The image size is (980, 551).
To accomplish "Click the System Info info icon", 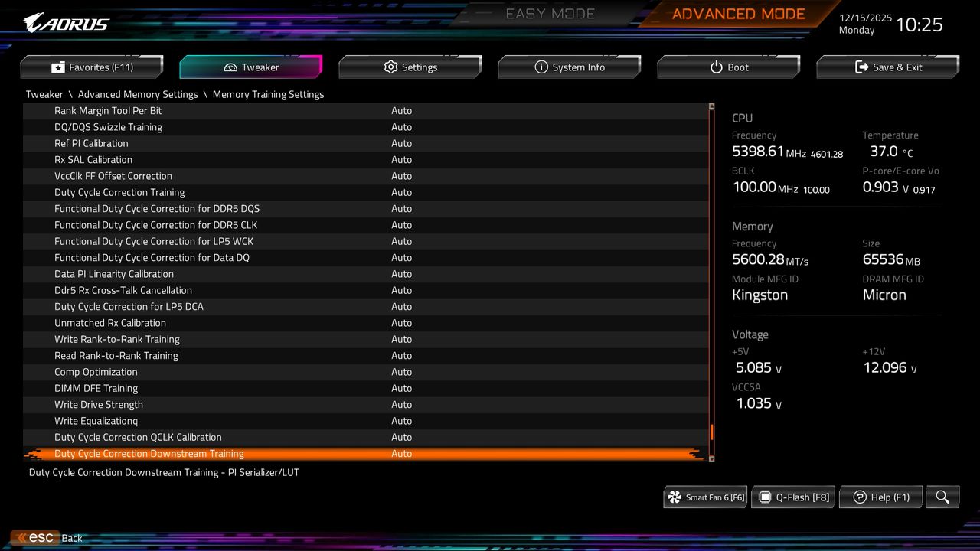I will [541, 67].
